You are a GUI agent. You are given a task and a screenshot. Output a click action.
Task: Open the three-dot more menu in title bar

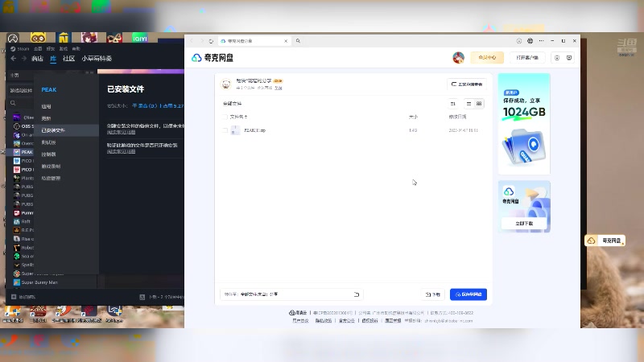click(x=541, y=41)
